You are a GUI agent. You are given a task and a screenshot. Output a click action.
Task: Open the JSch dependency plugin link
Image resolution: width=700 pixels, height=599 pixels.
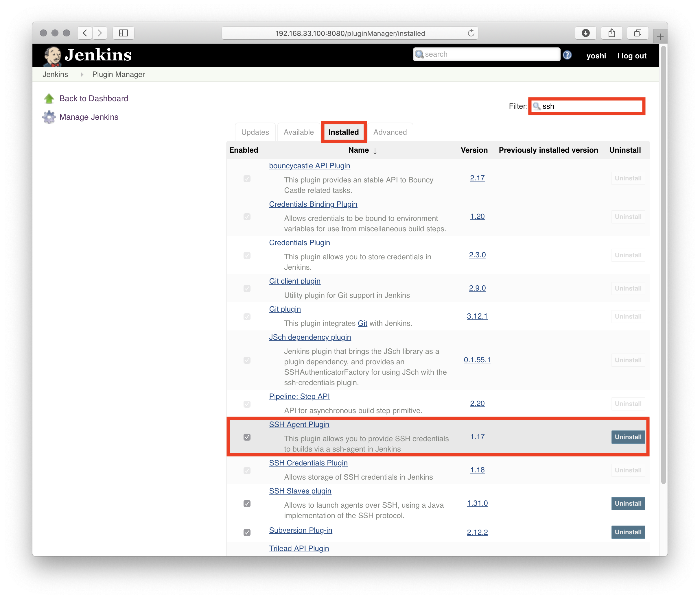coord(310,337)
